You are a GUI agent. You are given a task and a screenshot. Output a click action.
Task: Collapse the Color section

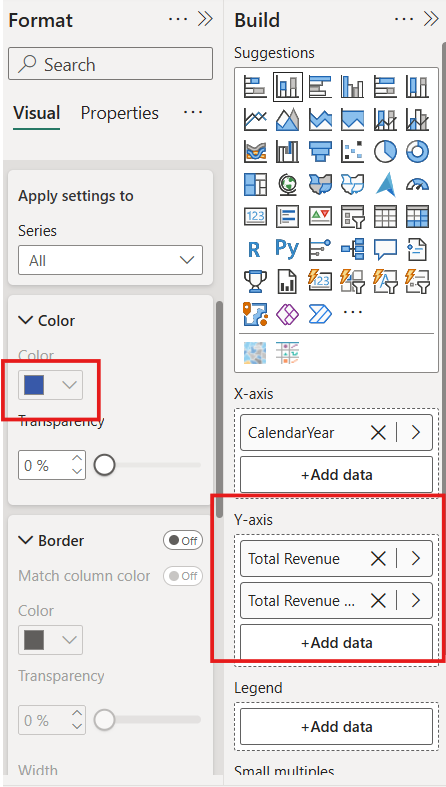coord(26,320)
